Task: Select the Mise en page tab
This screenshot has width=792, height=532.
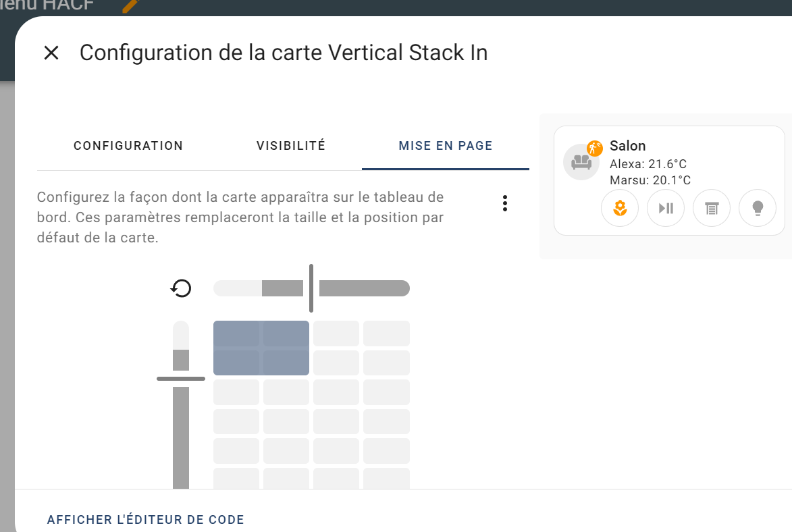Action: 446,146
